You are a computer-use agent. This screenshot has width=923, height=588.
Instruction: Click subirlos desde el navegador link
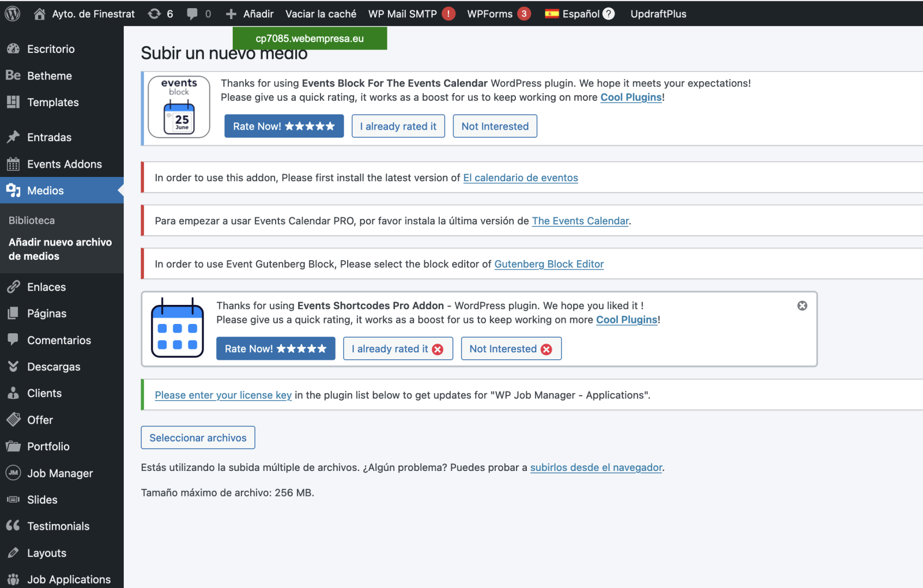tap(596, 467)
